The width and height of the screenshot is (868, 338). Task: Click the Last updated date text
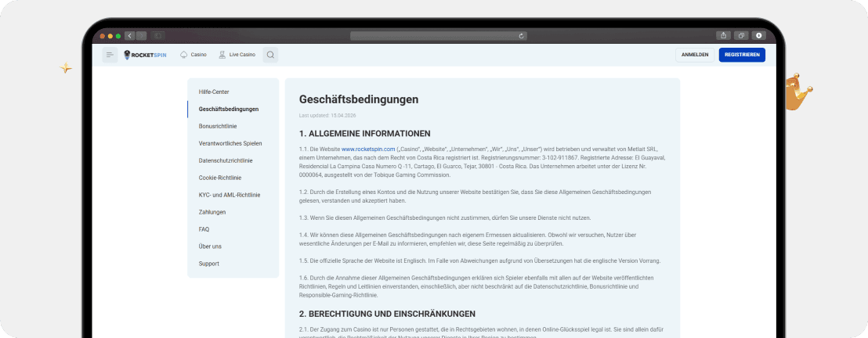click(x=326, y=116)
